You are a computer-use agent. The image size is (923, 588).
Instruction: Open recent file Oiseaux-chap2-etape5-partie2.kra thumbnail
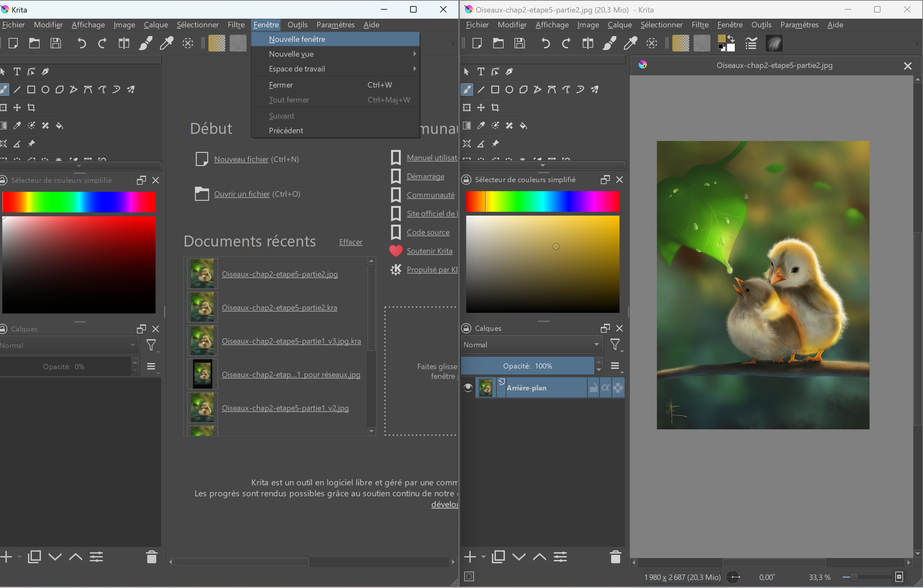click(x=202, y=307)
